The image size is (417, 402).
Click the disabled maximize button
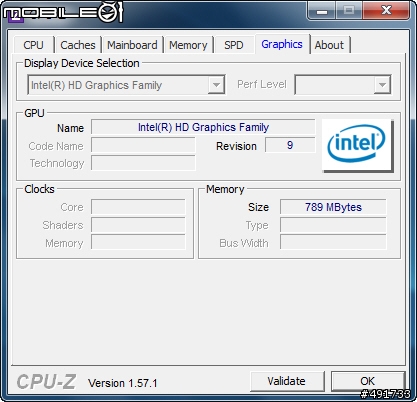click(x=349, y=11)
